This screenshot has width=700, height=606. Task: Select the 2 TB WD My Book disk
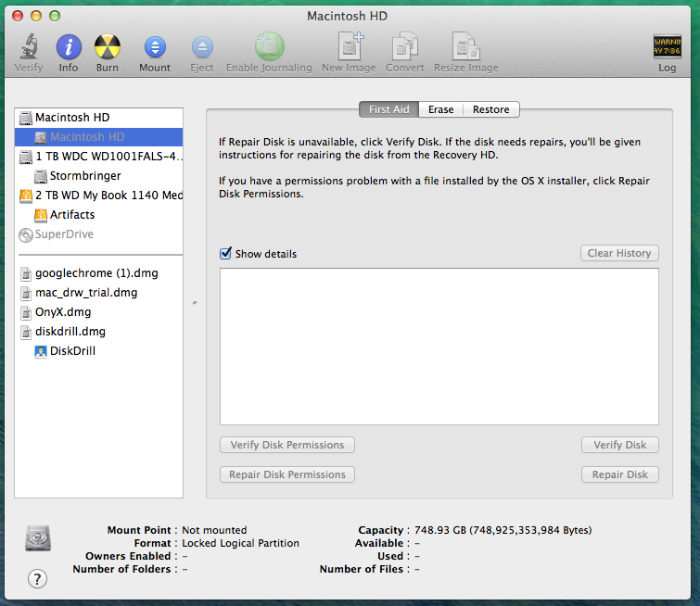coord(98,196)
